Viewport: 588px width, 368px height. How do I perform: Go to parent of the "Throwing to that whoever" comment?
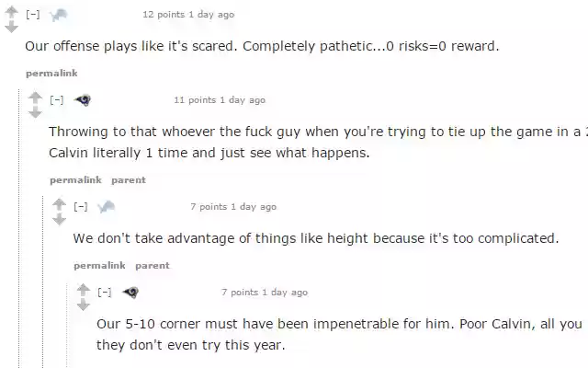[128, 179]
